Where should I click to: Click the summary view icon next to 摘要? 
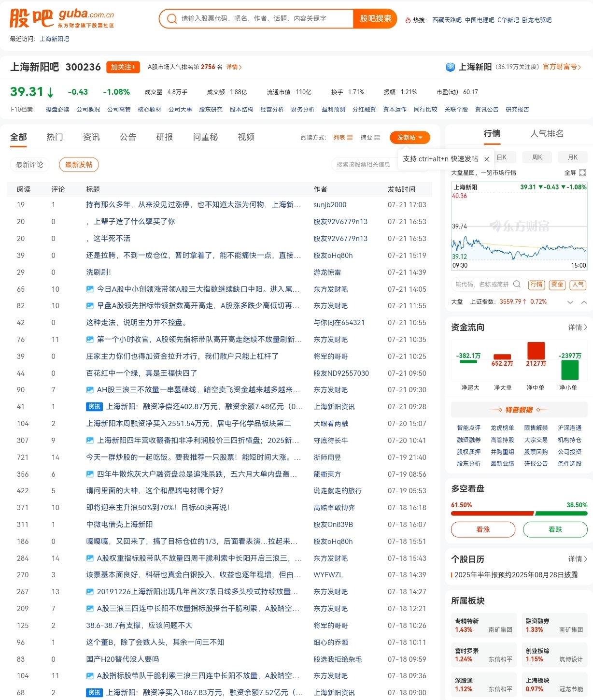tap(377, 138)
